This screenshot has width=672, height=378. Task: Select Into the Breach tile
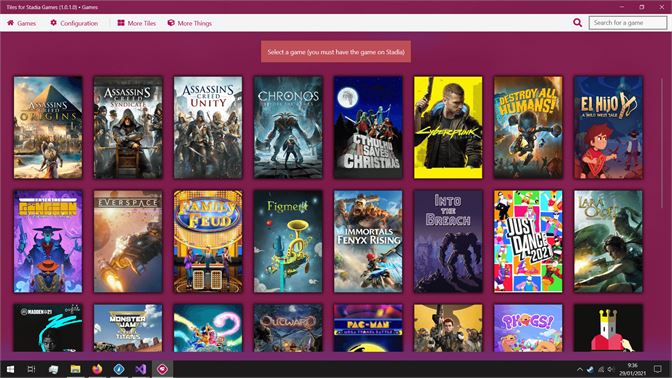coord(448,241)
